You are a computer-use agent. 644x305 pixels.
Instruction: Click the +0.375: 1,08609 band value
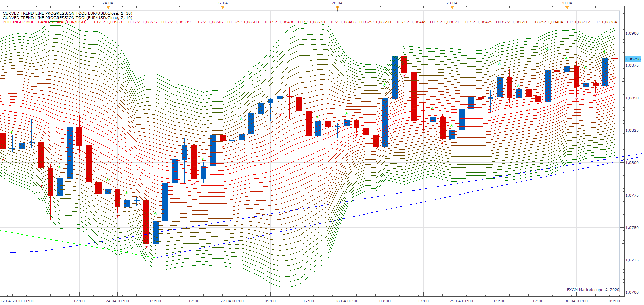pyautogui.click(x=243, y=22)
